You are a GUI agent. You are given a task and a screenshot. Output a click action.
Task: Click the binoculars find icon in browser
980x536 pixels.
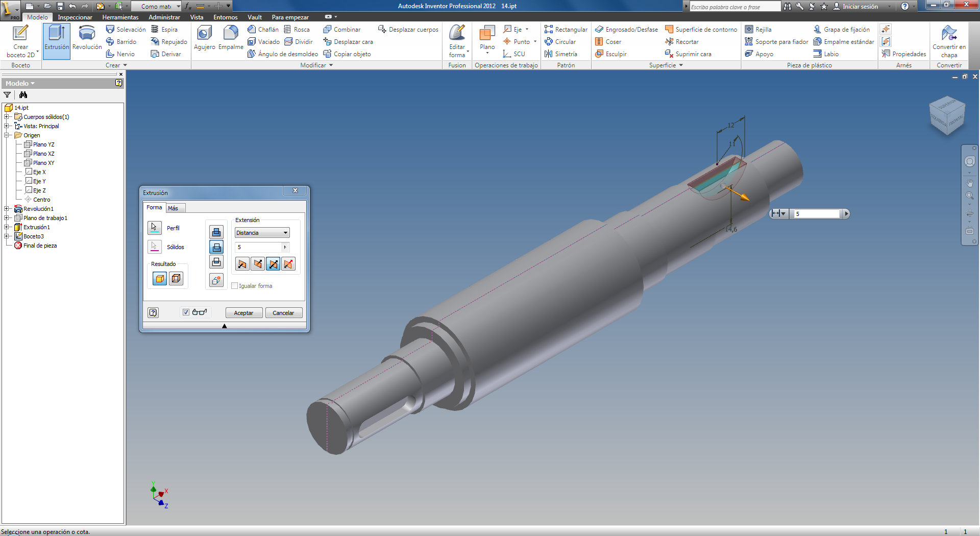[x=23, y=95]
